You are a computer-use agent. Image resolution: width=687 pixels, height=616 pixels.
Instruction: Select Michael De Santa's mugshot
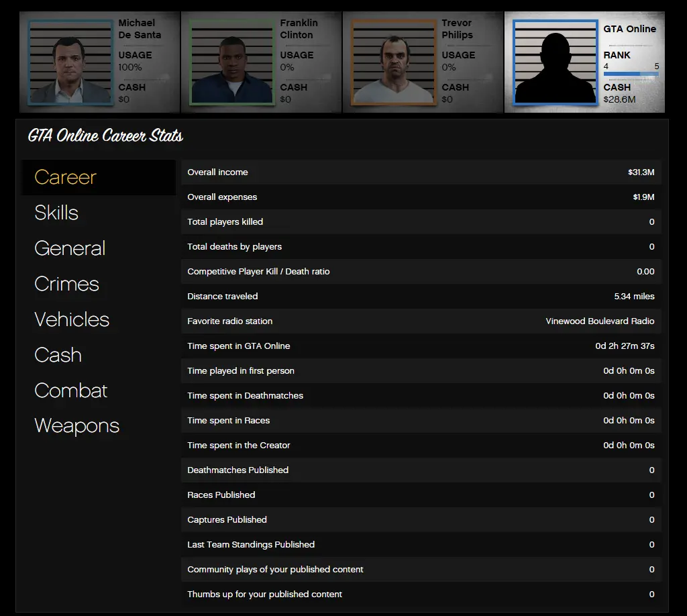click(70, 62)
